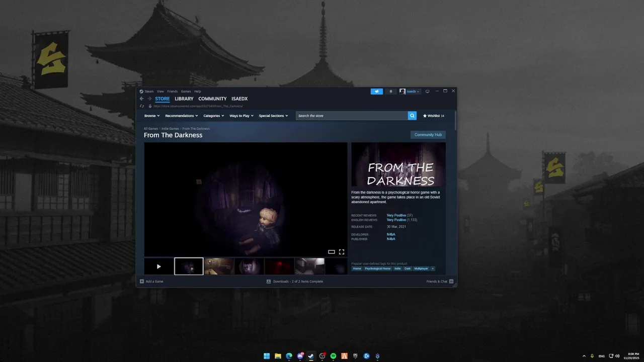Select the Multiplayer tag
Image resolution: width=644 pixels, height=362 pixels.
[421, 268]
